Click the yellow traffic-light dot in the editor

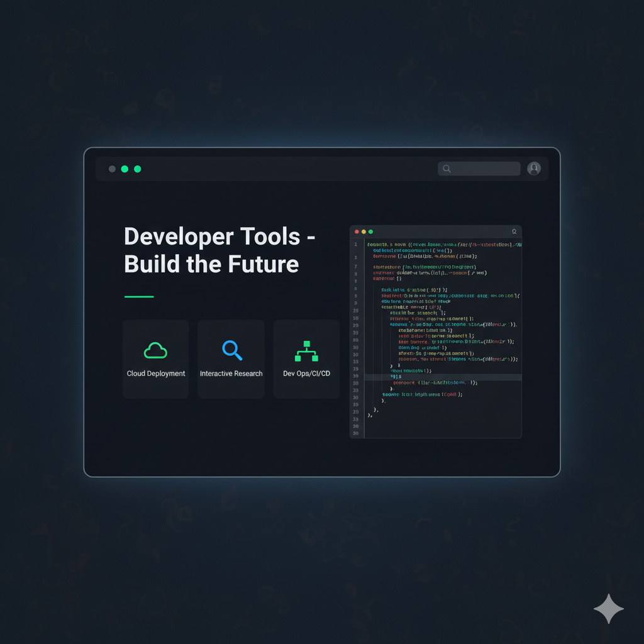tap(364, 231)
